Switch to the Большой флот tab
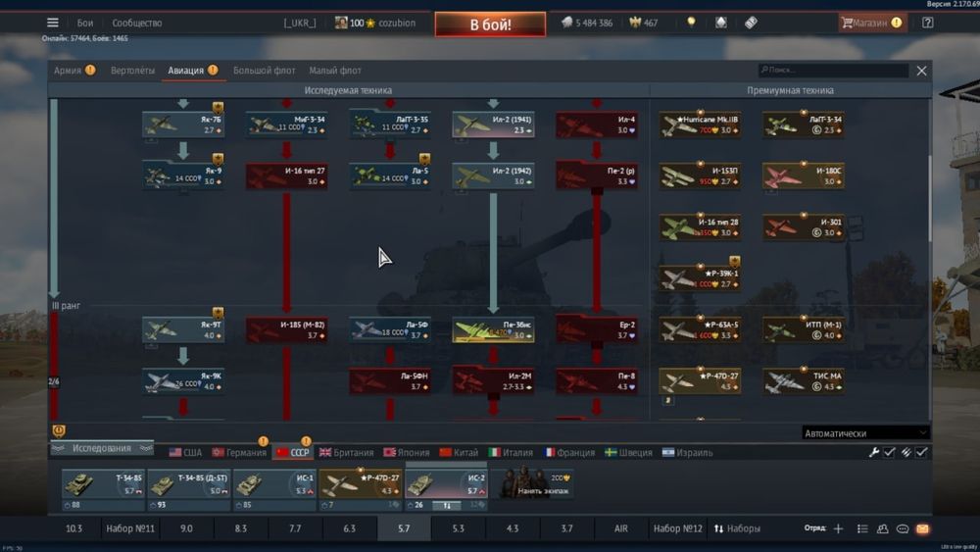 click(x=264, y=71)
